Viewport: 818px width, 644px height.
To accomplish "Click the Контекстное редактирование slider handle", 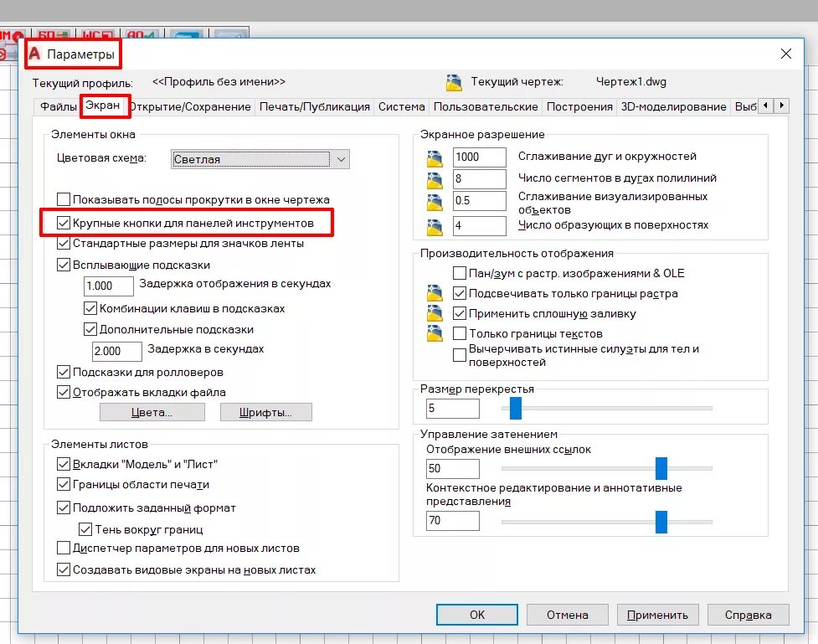I will 661,522.
